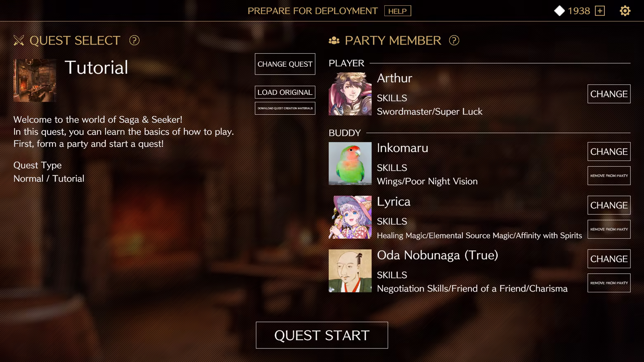Image resolution: width=644 pixels, height=362 pixels.
Task: Click LOAD ORIGINAL button
Action: point(285,92)
